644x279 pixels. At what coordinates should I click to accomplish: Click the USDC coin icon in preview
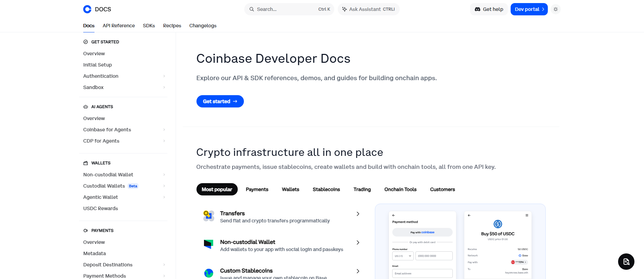pyautogui.click(x=498, y=224)
